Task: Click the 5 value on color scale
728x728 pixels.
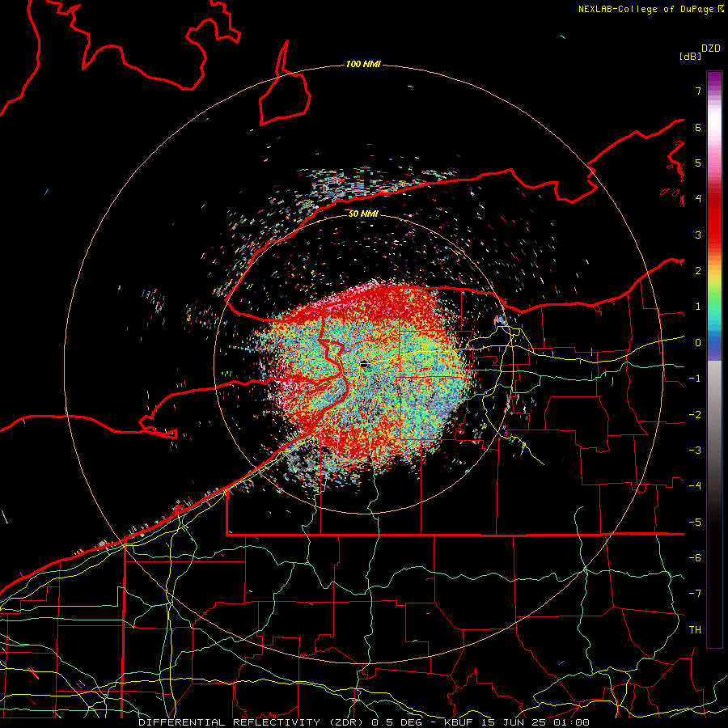Action: 698,163
